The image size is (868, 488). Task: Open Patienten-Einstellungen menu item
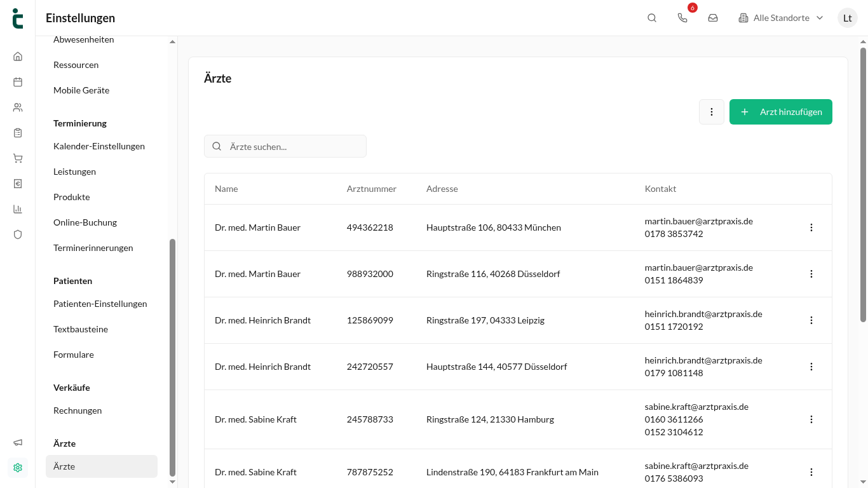coord(102,304)
